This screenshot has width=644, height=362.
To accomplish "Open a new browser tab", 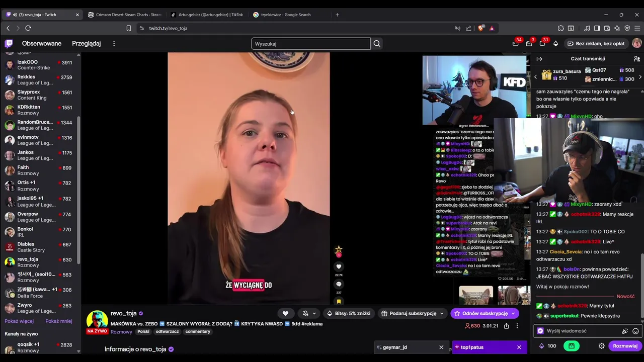I will [337, 15].
